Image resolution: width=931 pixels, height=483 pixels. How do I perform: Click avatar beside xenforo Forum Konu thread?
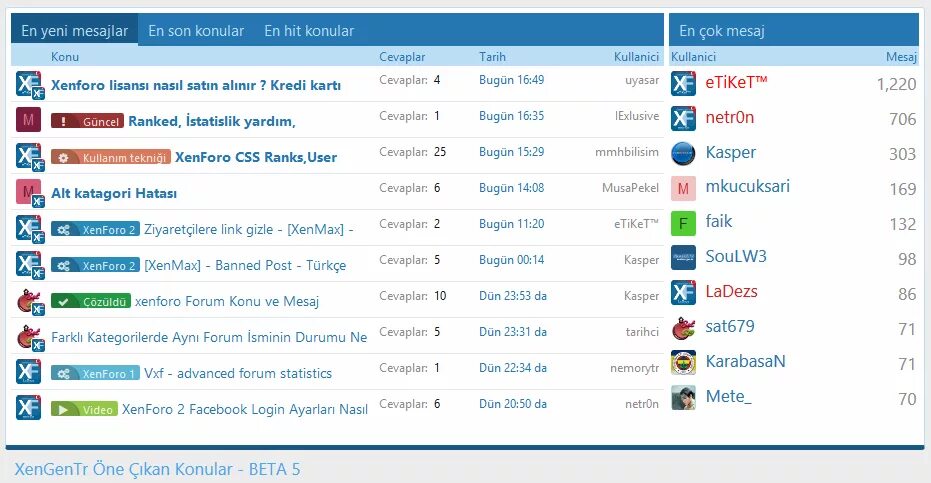[x=28, y=300]
